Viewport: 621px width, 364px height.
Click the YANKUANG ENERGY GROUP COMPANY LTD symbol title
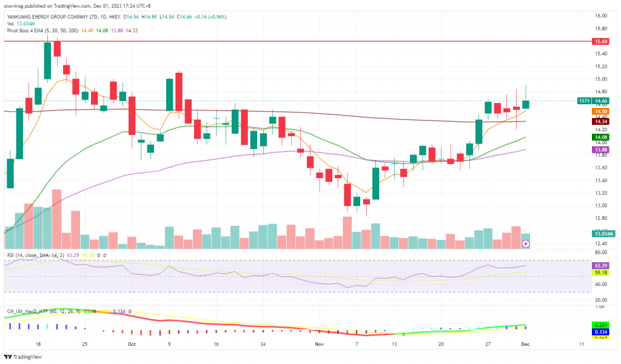point(52,17)
